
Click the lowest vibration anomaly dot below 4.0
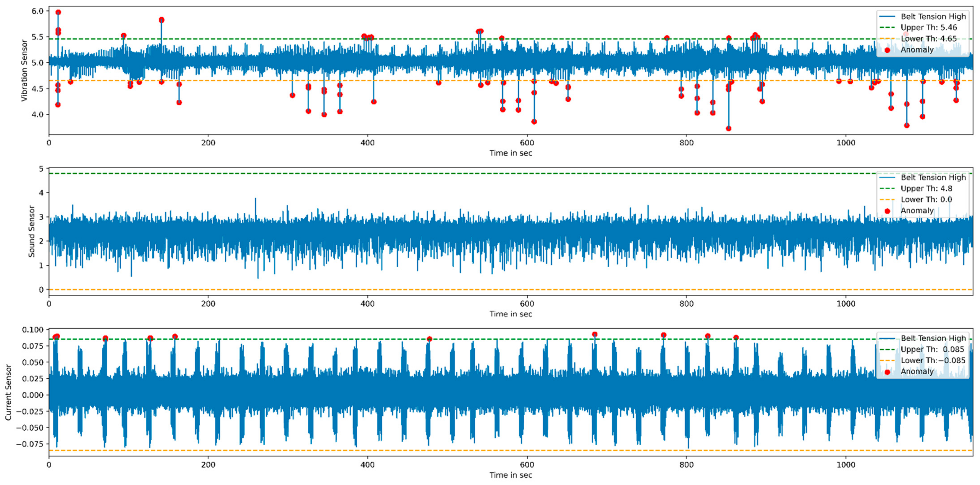click(x=728, y=128)
